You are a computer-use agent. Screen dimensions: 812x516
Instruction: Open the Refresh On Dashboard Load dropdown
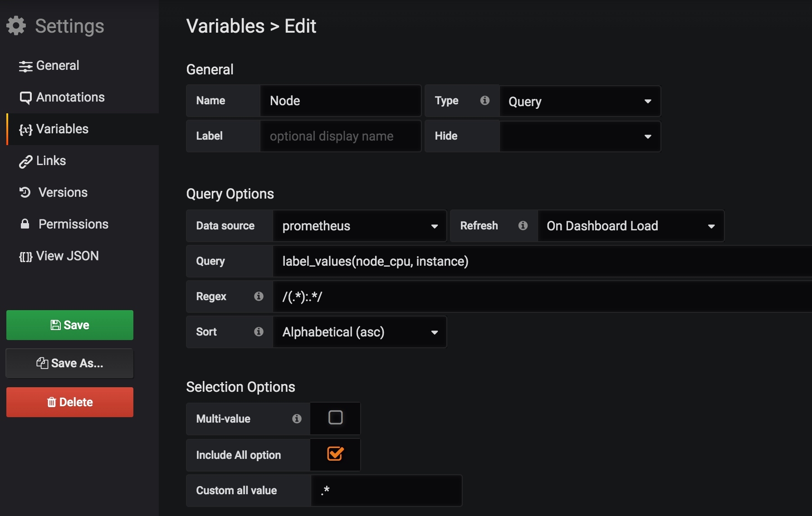tap(630, 226)
